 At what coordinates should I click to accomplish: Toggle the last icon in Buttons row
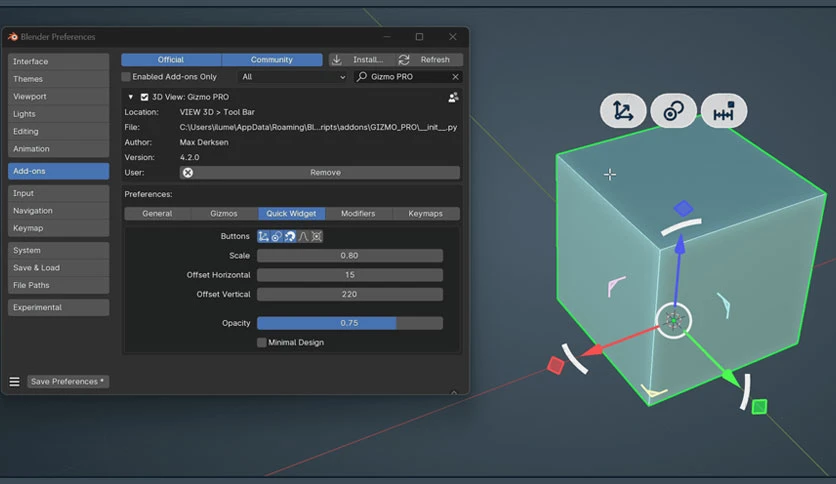point(316,236)
